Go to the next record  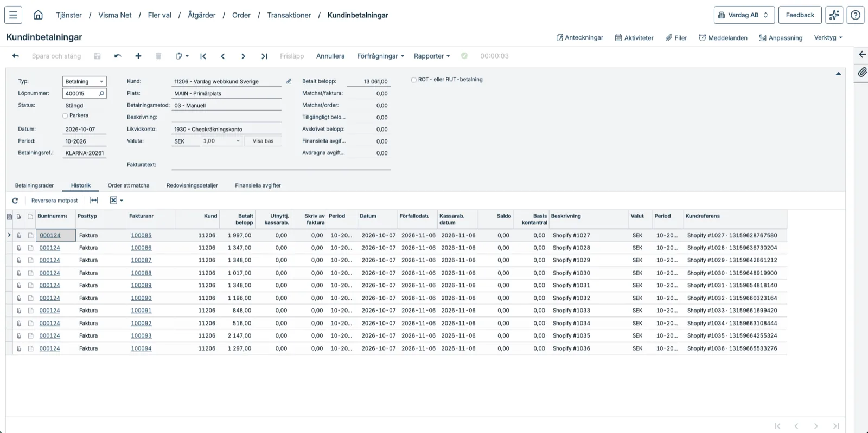[243, 56]
